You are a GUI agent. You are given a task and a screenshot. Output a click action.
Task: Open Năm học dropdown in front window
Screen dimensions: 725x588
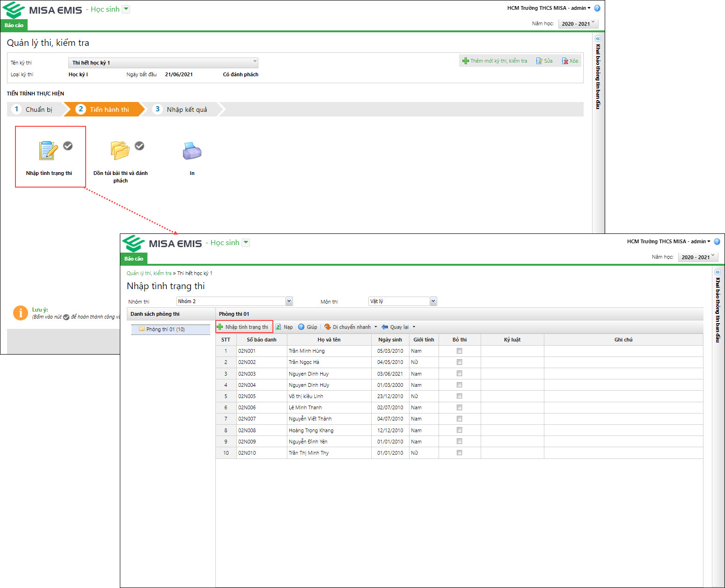[698, 257]
